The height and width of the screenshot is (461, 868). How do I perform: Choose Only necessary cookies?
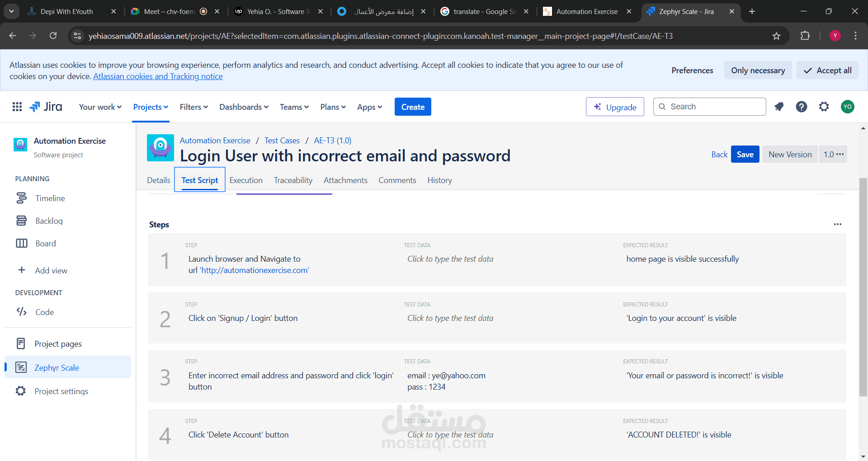pyautogui.click(x=758, y=70)
